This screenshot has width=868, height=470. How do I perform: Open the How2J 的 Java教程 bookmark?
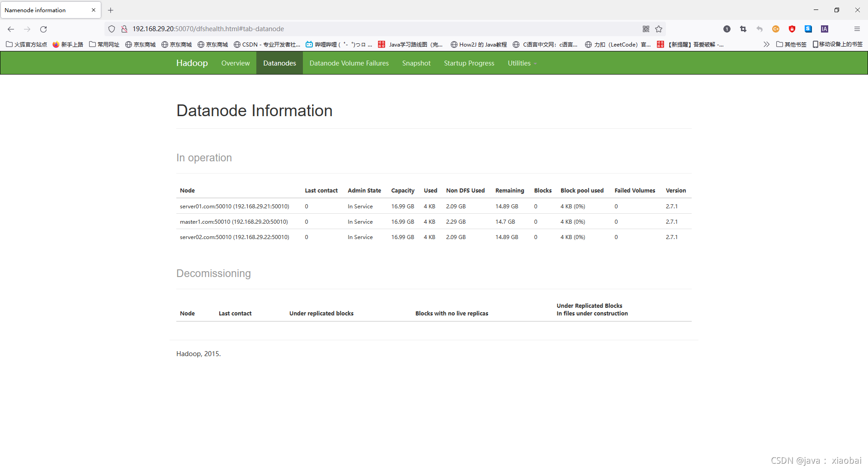(x=479, y=44)
